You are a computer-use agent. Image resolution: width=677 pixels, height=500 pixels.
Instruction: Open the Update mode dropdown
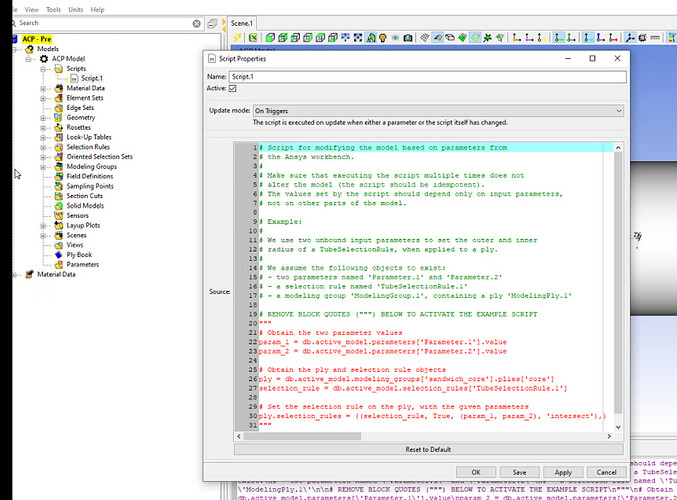[x=438, y=111]
